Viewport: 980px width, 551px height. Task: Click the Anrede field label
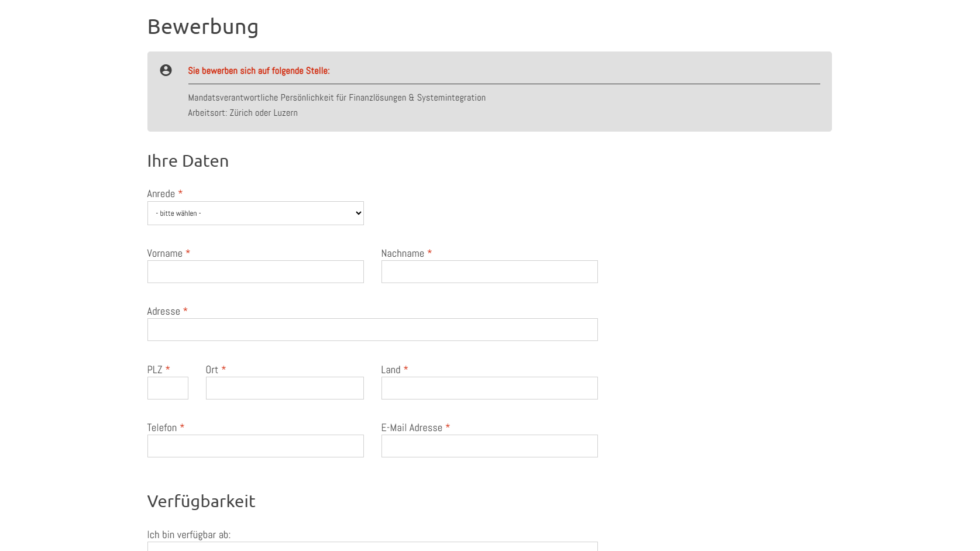(161, 194)
